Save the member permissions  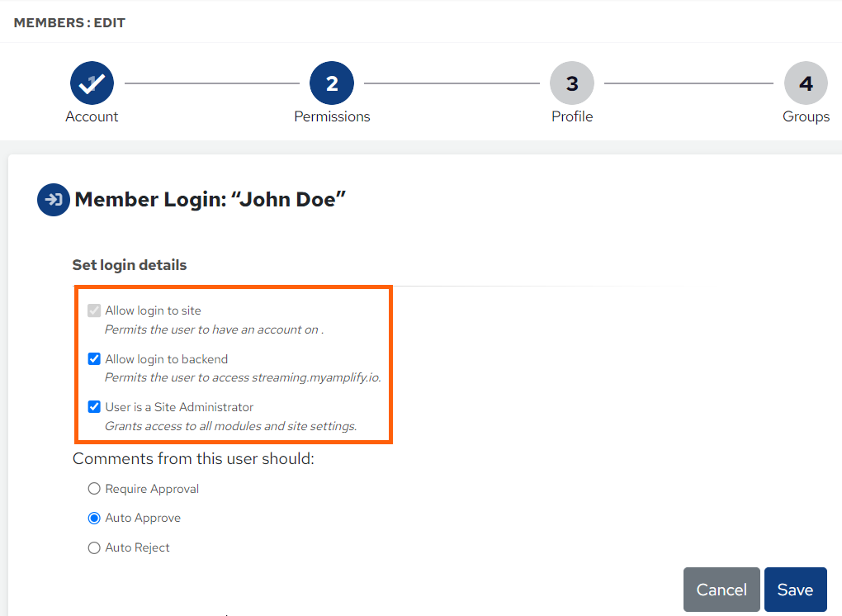coord(795,590)
